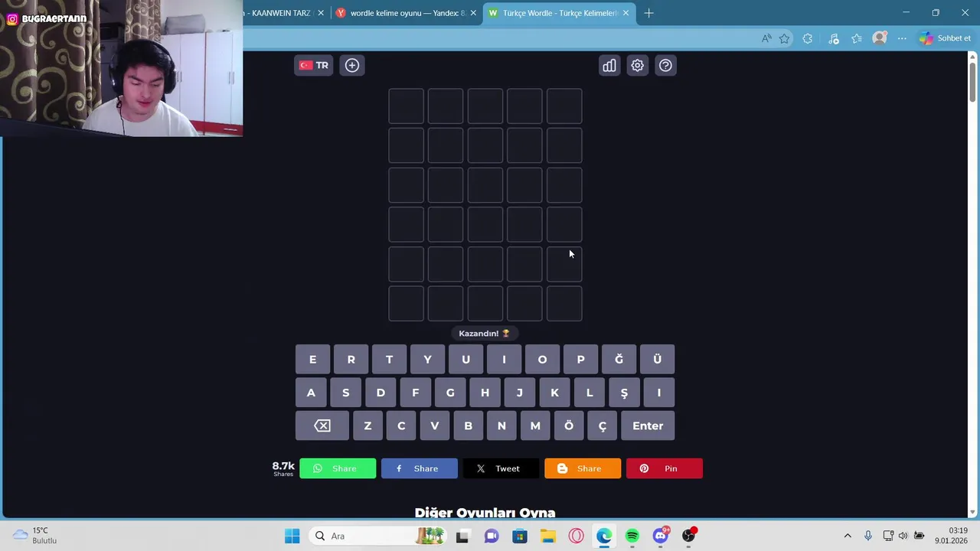The height and width of the screenshot is (551, 980).
Task: Tap letter Z on game keyboard
Action: [367, 426]
